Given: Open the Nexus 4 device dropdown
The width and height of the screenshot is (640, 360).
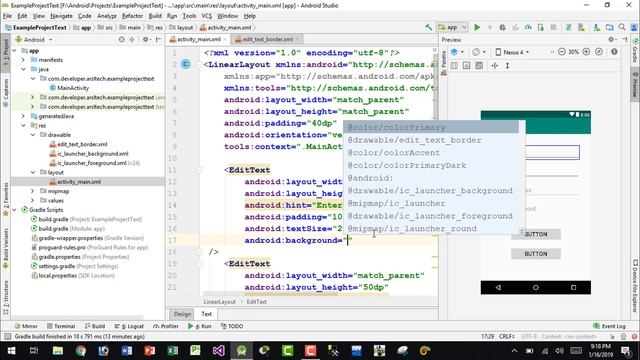Looking at the screenshot, I should coord(512,52).
